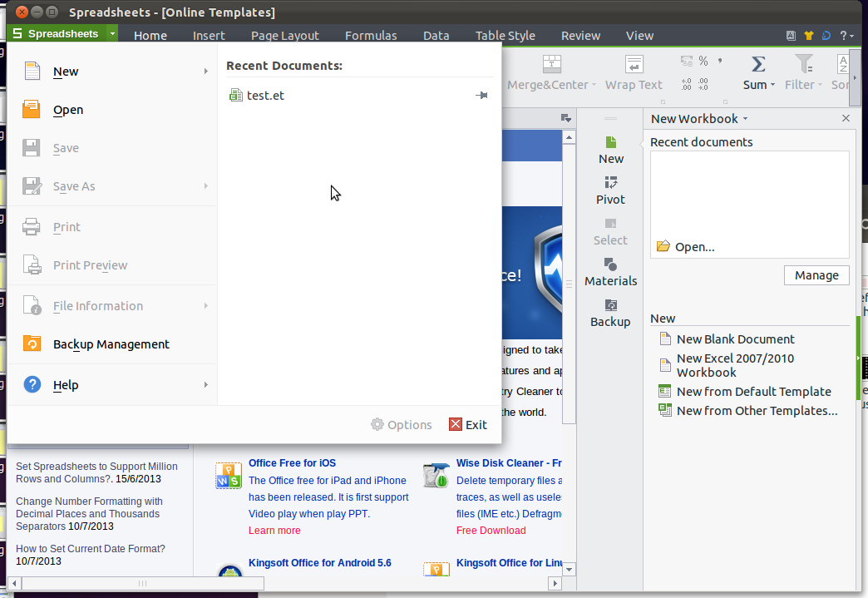Screen dimensions: 868x598
Task: Click the Open folder icon in file menu
Action: pos(31,109)
